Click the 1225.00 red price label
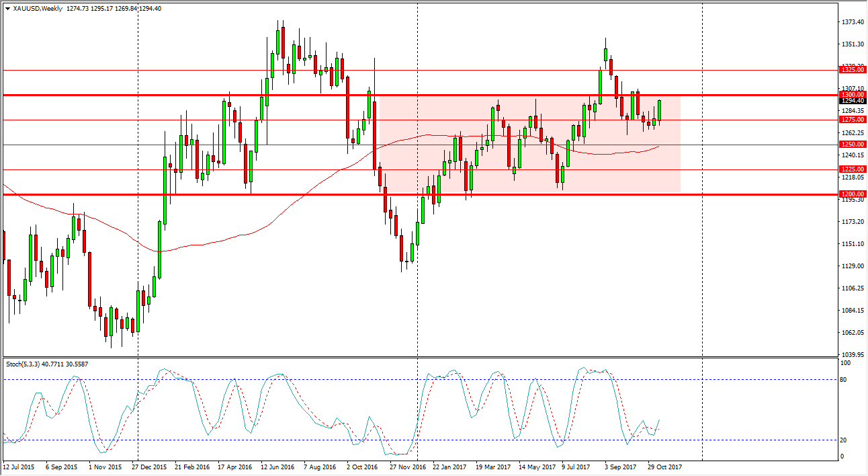The width and height of the screenshot is (868, 476). [852, 169]
